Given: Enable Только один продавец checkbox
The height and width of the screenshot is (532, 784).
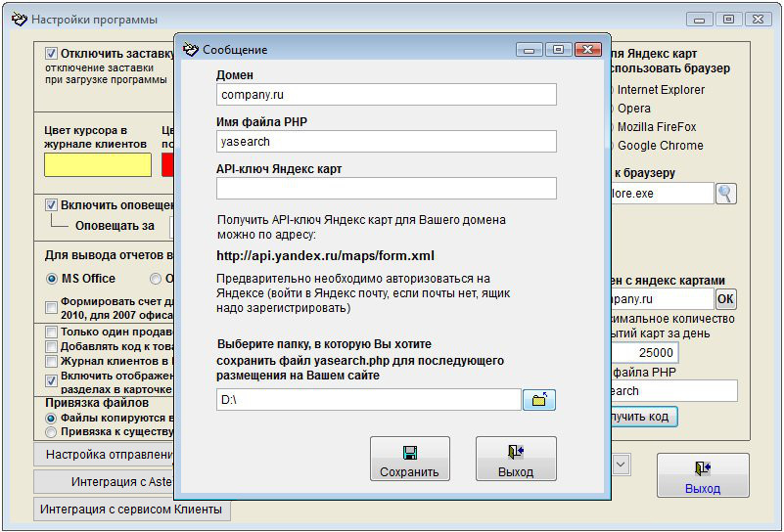Looking at the screenshot, I should 51,332.
